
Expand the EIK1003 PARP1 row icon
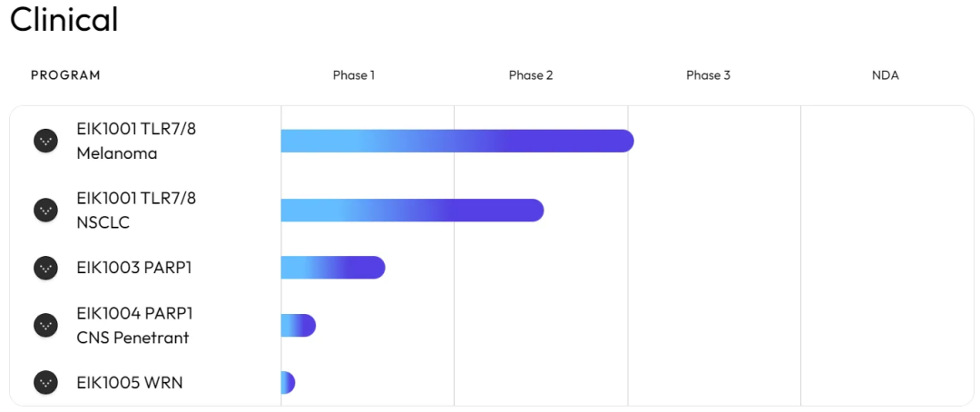[x=45, y=268]
